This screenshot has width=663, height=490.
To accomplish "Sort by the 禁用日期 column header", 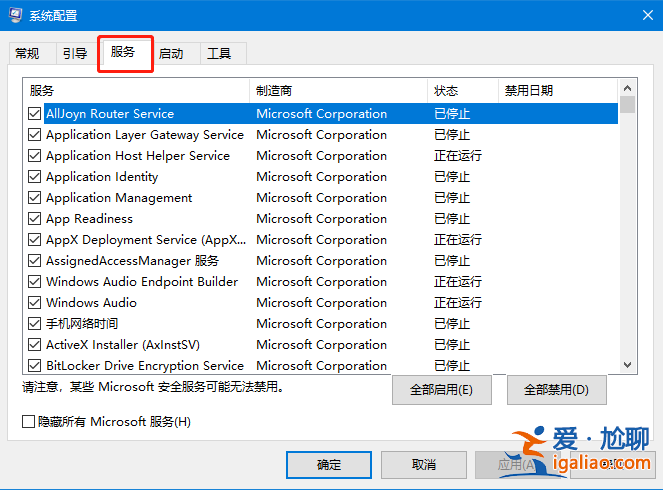I will [558, 90].
